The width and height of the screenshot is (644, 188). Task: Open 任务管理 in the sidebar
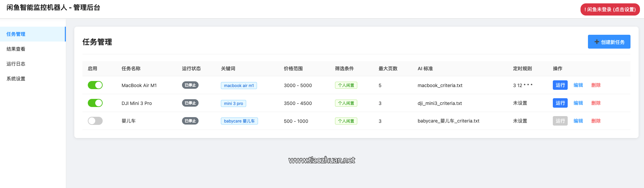point(33,34)
